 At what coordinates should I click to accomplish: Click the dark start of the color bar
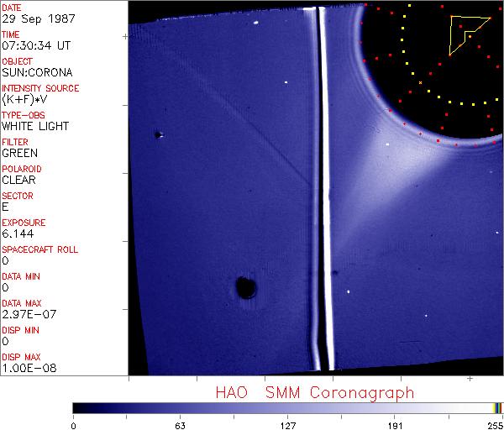tap(77, 408)
